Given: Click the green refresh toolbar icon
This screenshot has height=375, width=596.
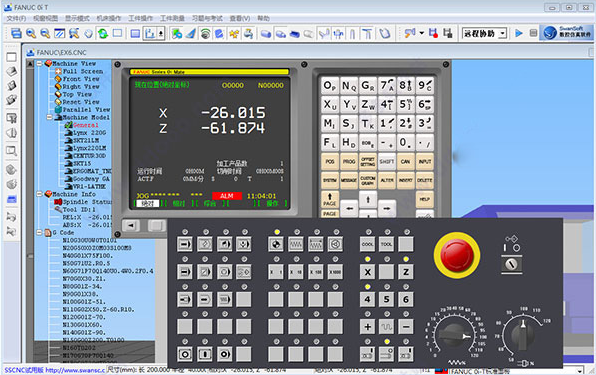Looking at the screenshot, I should pyautogui.click(x=103, y=33).
